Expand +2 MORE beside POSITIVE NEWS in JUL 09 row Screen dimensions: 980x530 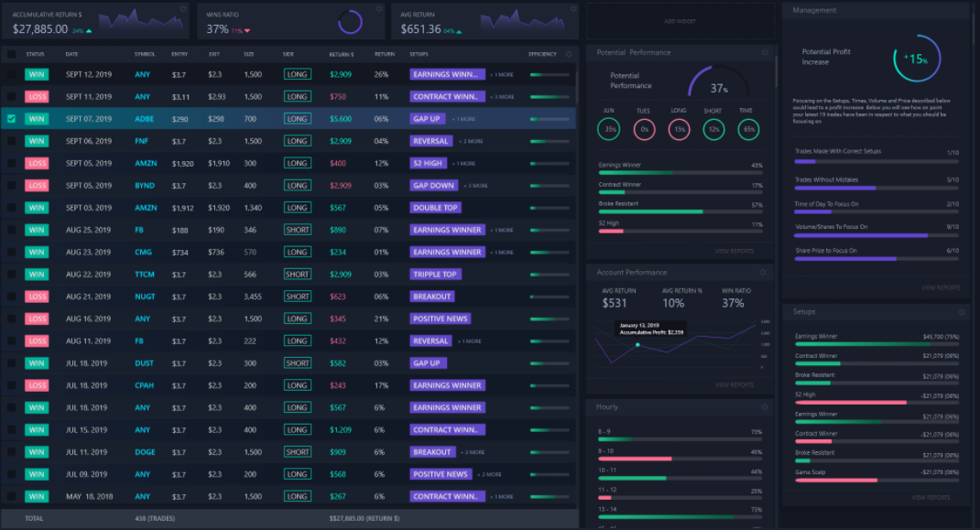pyautogui.click(x=489, y=474)
